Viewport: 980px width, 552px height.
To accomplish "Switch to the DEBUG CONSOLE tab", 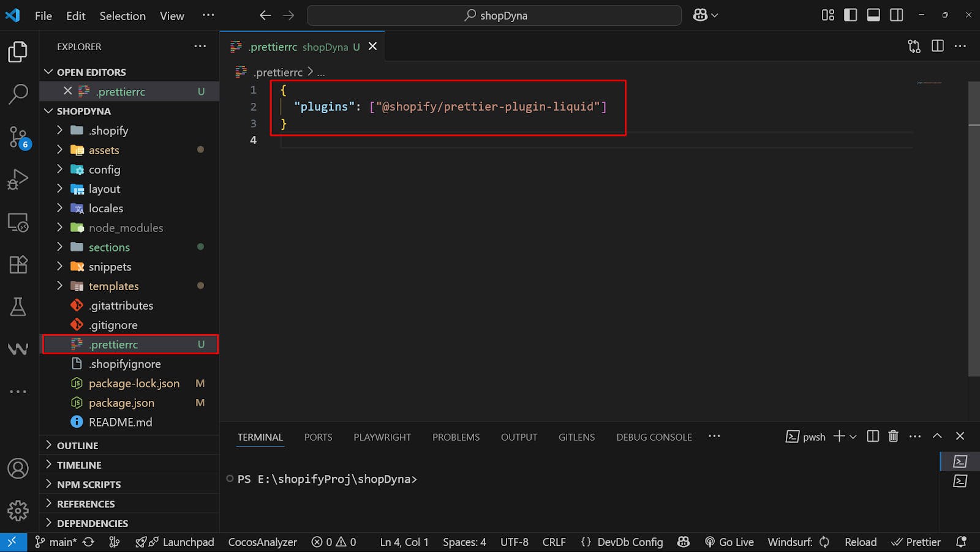I will pos(654,437).
